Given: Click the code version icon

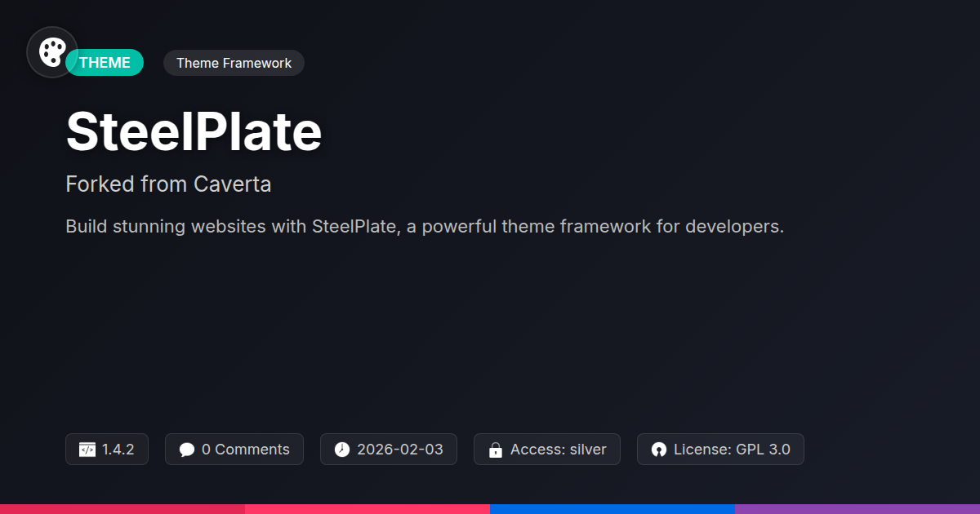Looking at the screenshot, I should [x=87, y=450].
